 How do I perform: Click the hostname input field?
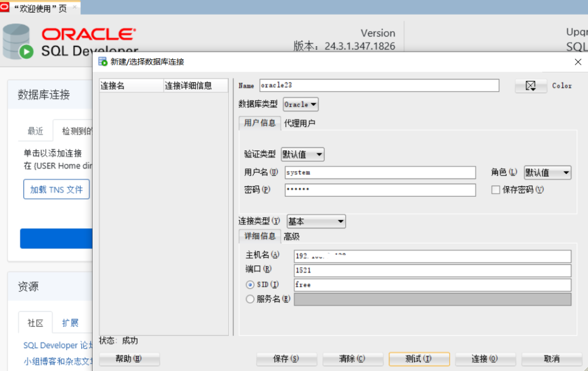pyautogui.click(x=432, y=256)
